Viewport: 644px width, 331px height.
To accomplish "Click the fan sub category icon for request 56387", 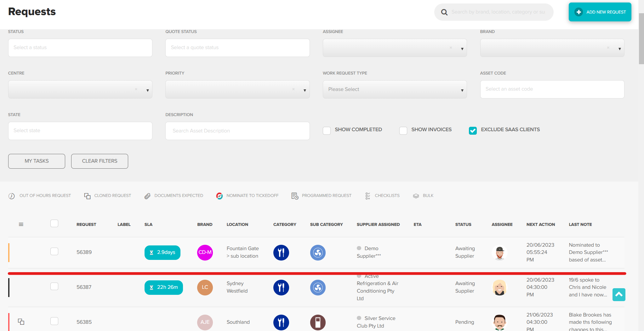I will point(318,287).
